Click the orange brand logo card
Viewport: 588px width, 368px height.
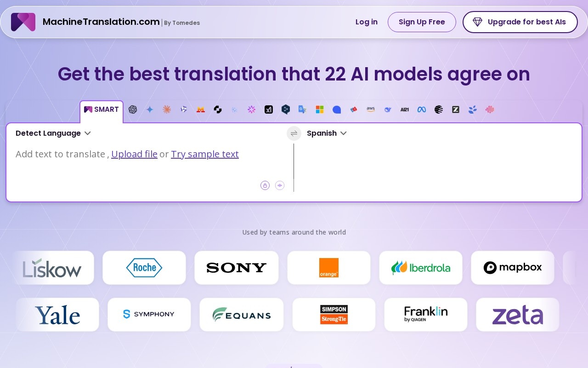tap(329, 268)
